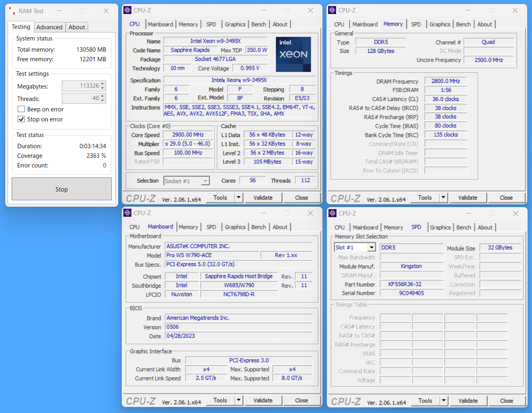Expand Tools dropdown arrow in CPU tab window
This screenshot has height=413, width=532.
[239, 197]
